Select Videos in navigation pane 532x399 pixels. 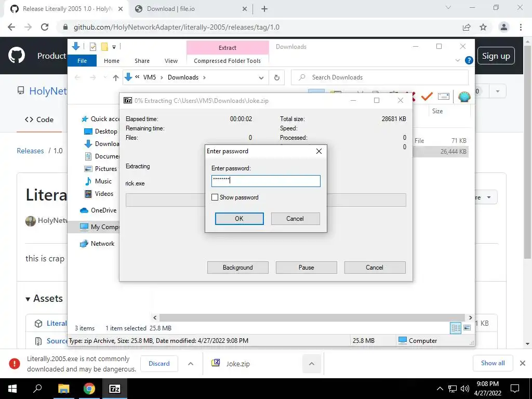[98, 194]
